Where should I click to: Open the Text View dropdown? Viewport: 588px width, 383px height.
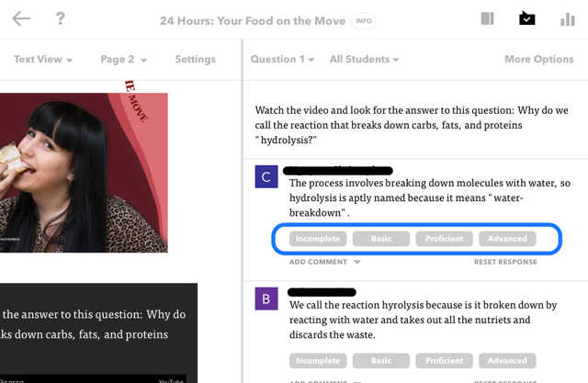43,59
